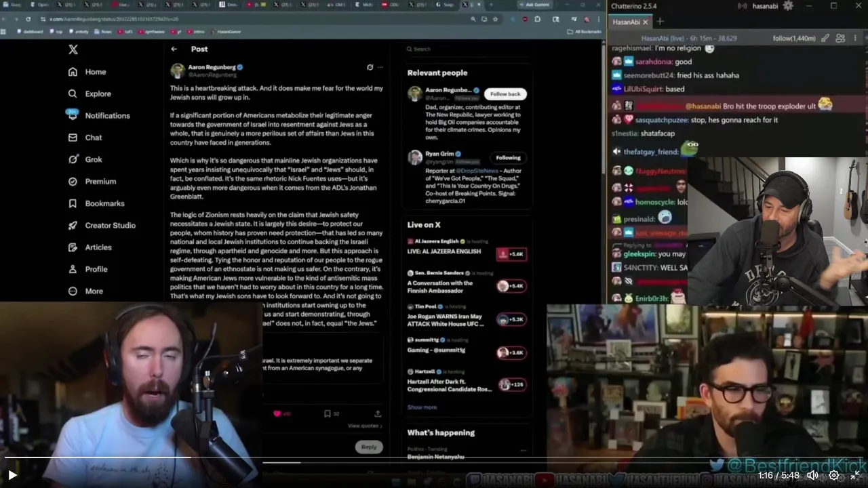This screenshot has width=868, height=488.
Task: Mute the video player volume
Action: pos(812,475)
